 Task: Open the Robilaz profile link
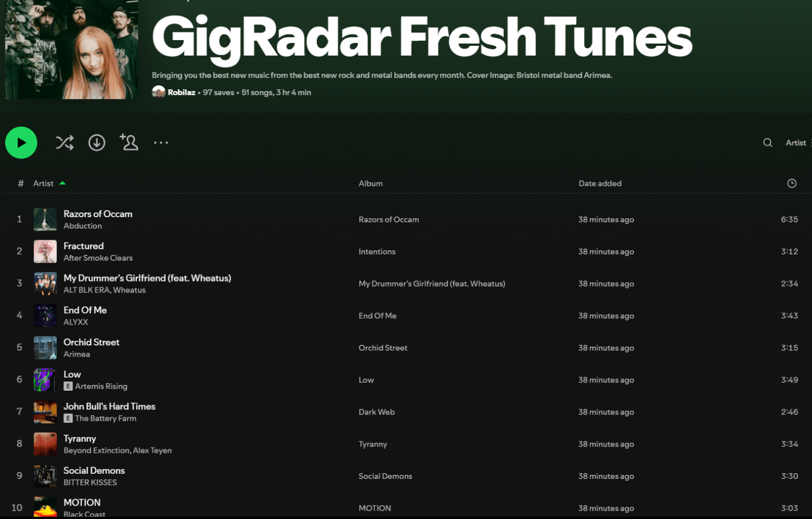click(x=181, y=92)
